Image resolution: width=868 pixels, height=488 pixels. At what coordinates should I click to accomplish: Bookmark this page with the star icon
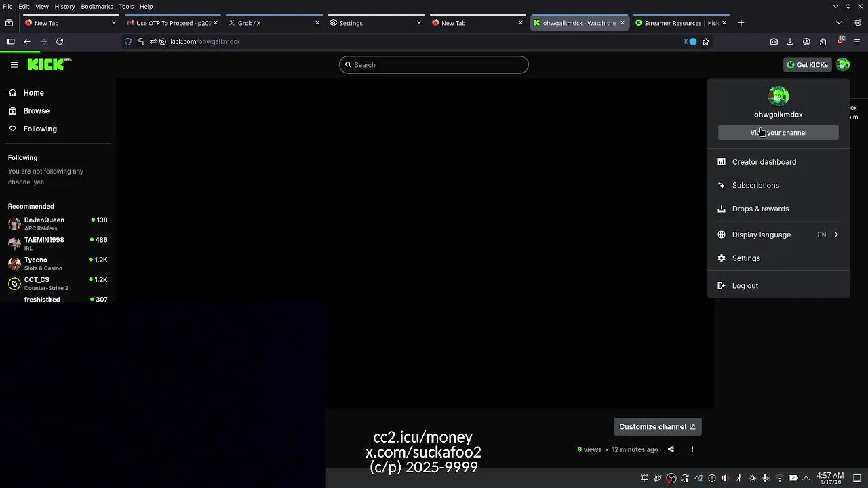(x=706, y=41)
